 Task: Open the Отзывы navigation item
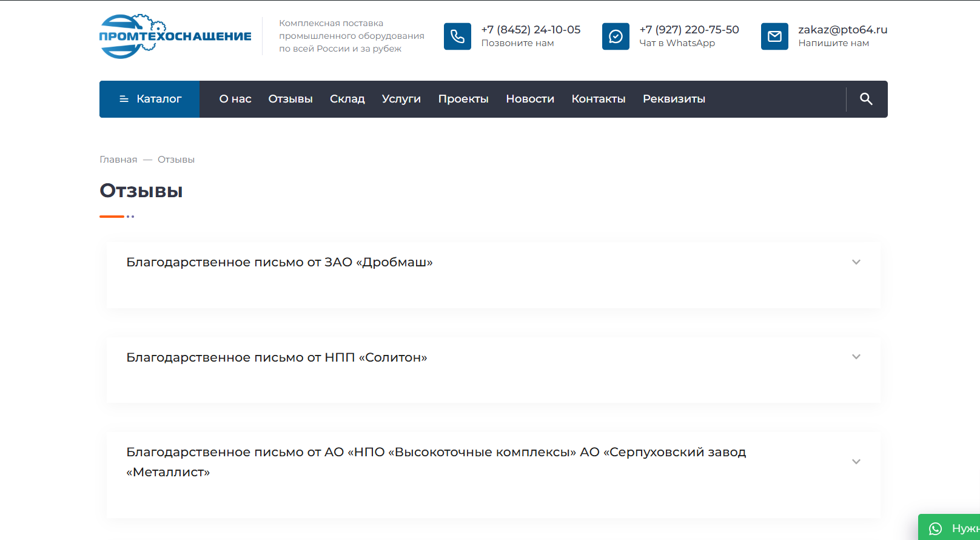click(290, 99)
